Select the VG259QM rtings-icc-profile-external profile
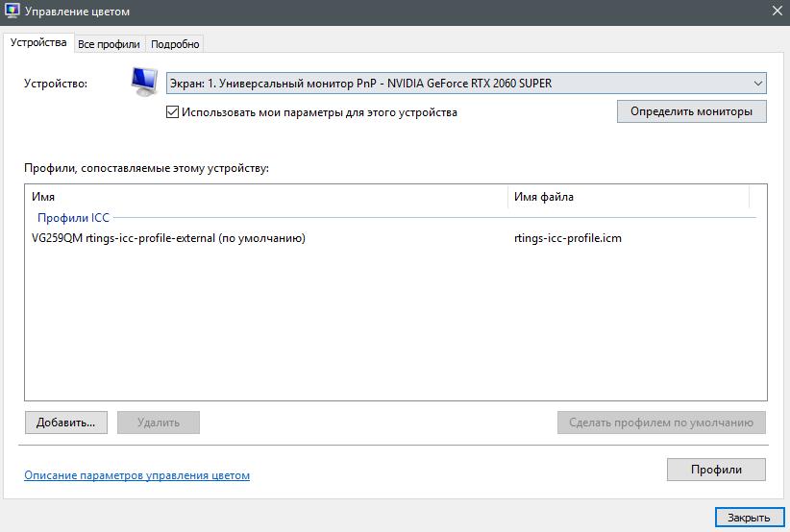The height and width of the screenshot is (532, 790). click(168, 238)
